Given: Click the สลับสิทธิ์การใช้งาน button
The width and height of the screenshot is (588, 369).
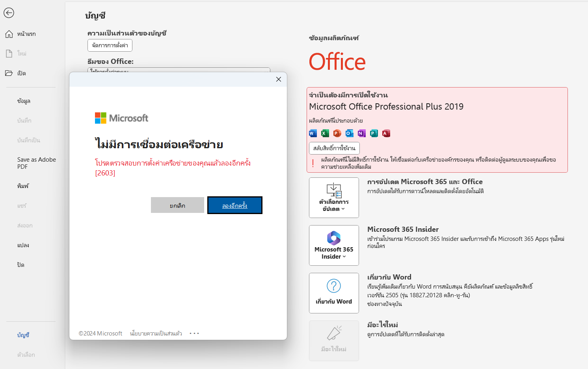Looking at the screenshot, I should [x=334, y=148].
